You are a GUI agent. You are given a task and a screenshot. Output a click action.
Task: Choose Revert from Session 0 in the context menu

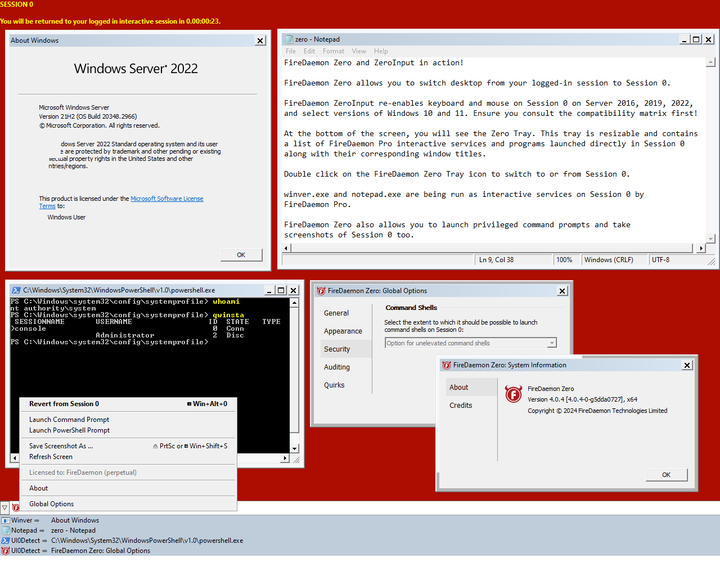coord(129,404)
